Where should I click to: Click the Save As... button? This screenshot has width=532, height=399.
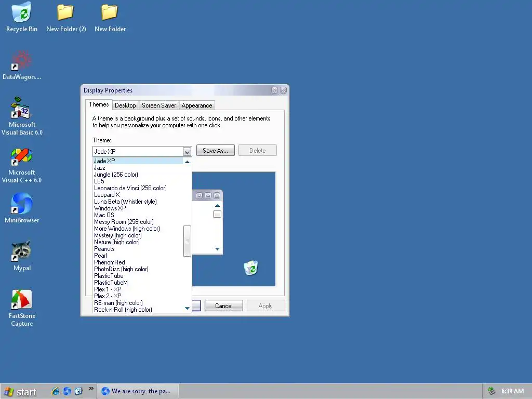(x=216, y=150)
